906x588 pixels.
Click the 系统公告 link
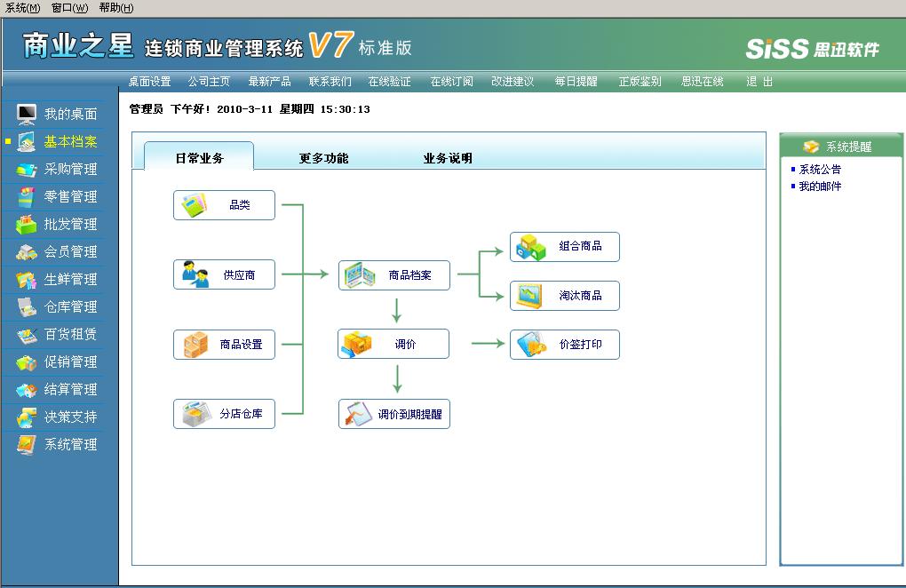820,170
